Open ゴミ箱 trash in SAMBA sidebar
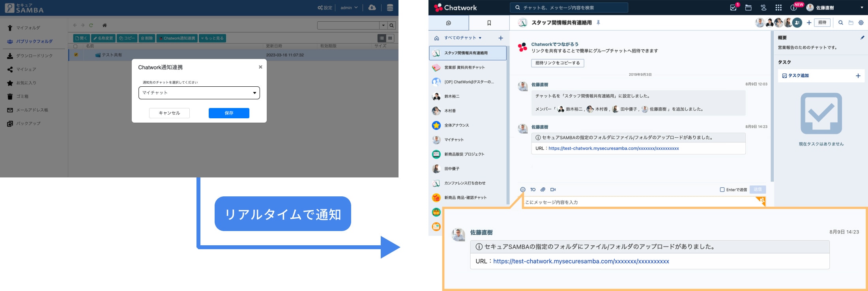 pos(18,96)
